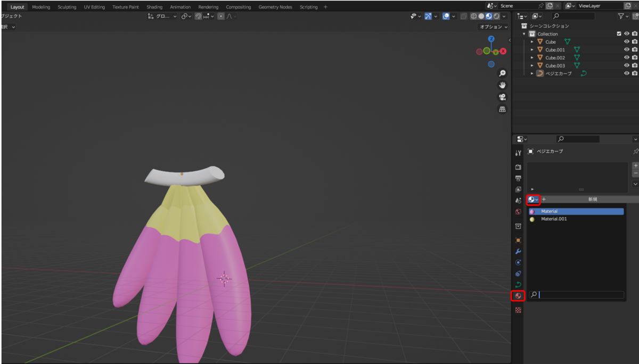Image resolution: width=639 pixels, height=364 pixels.
Task: Open the View Layer properties tab icon
Action: (x=518, y=189)
